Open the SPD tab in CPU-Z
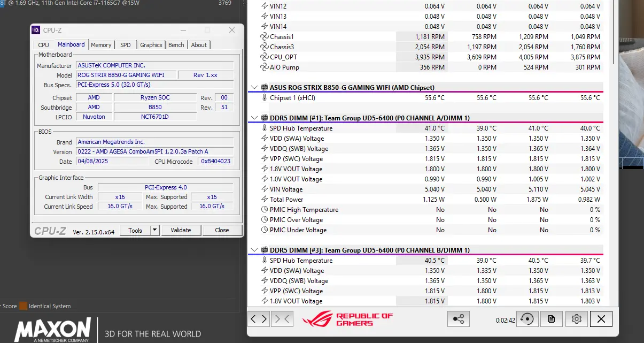Image resolution: width=644 pixels, height=343 pixels. [125, 45]
